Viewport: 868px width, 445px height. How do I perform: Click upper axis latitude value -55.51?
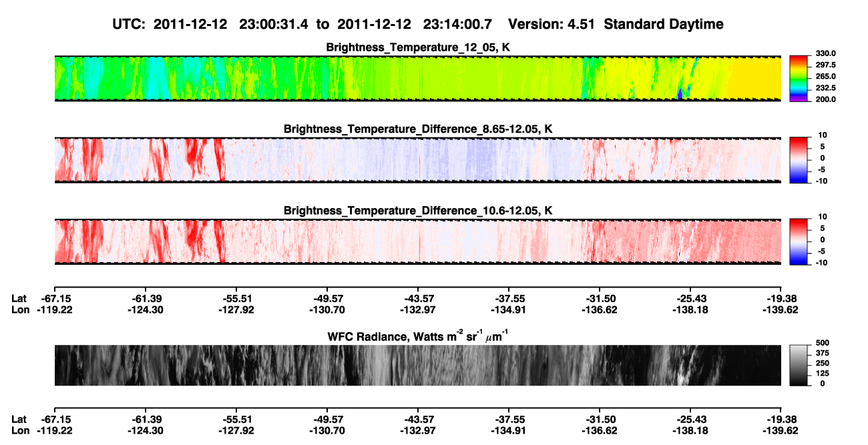point(236,298)
